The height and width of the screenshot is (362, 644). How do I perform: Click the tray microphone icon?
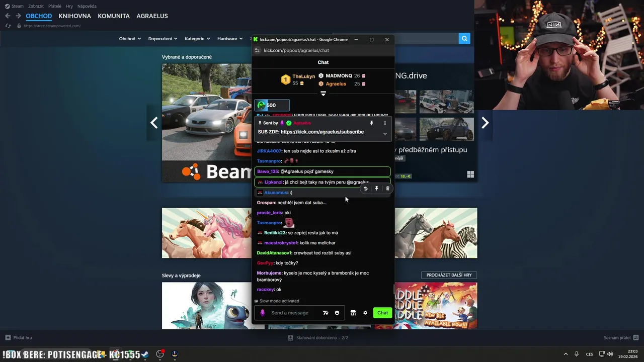577,354
